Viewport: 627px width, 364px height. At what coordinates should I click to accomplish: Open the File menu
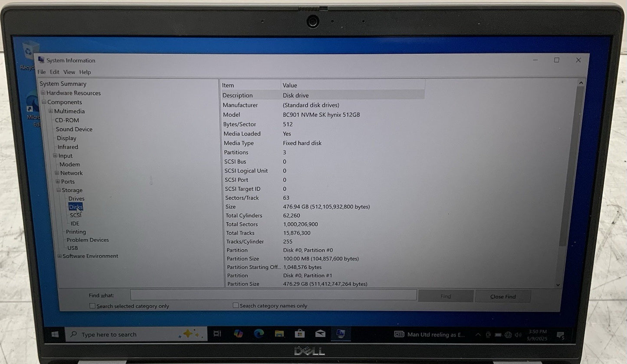(42, 72)
